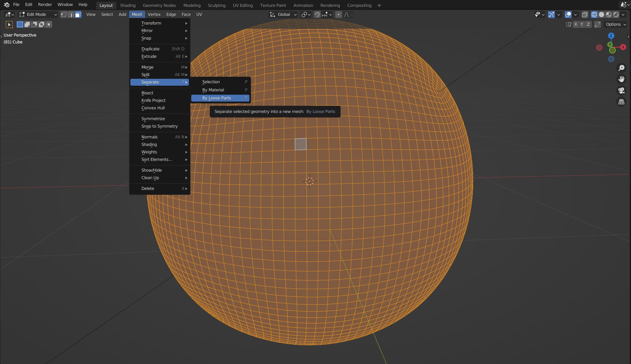This screenshot has height=364, width=631.
Task: Expand the Options dropdown
Action: click(615, 25)
